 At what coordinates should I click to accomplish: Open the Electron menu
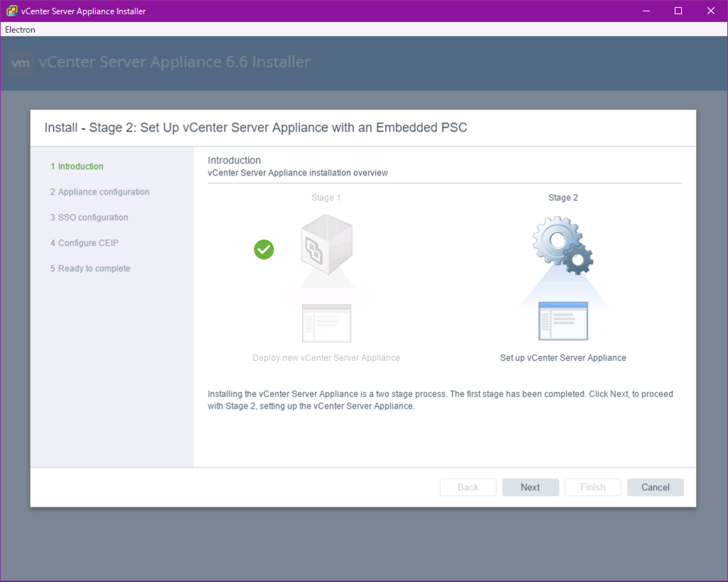coord(20,29)
